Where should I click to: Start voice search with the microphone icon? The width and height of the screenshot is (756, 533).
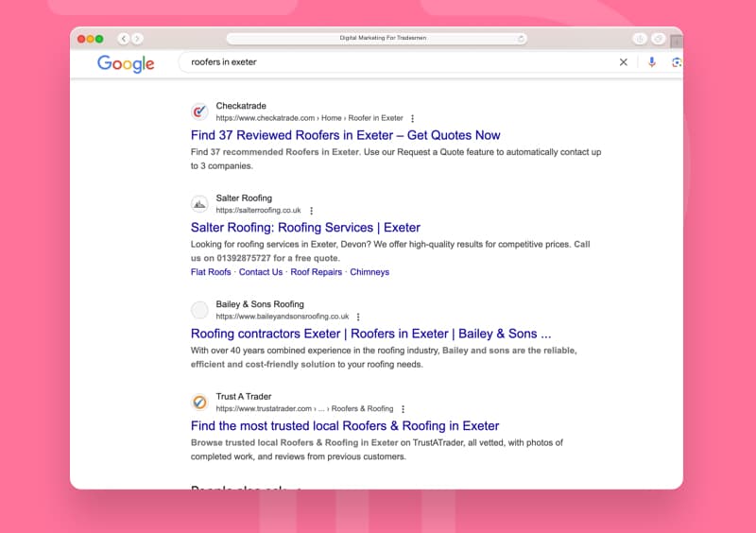click(x=652, y=62)
